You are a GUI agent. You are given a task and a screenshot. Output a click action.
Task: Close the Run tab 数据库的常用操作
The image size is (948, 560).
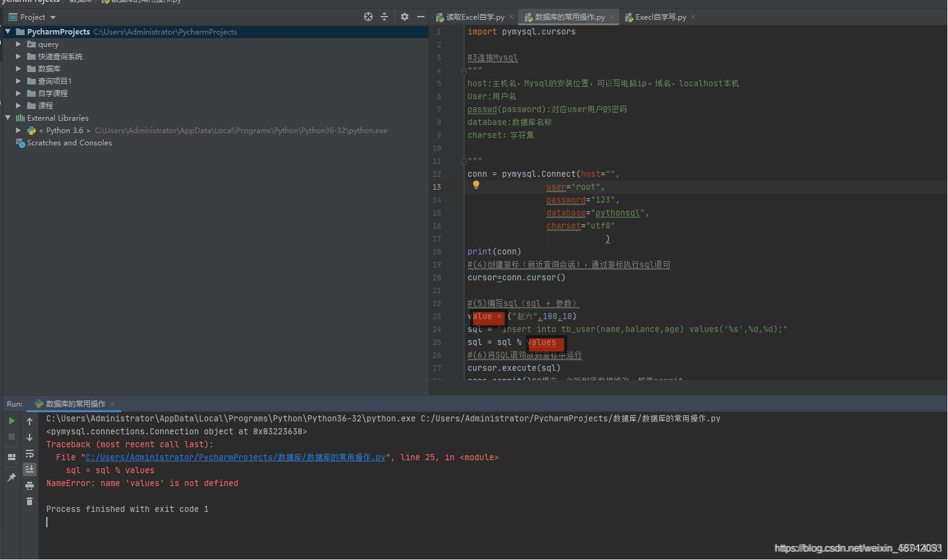112,404
